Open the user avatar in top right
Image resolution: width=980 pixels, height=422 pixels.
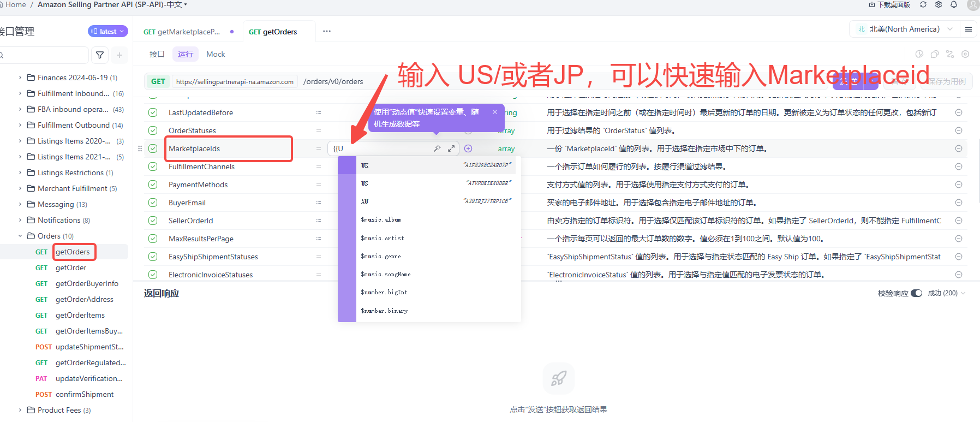point(973,5)
